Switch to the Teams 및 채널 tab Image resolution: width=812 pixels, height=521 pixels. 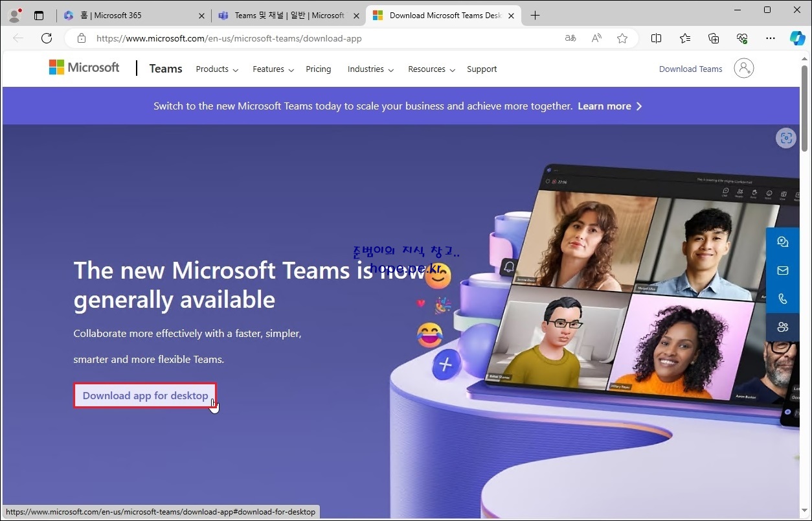[x=289, y=16]
